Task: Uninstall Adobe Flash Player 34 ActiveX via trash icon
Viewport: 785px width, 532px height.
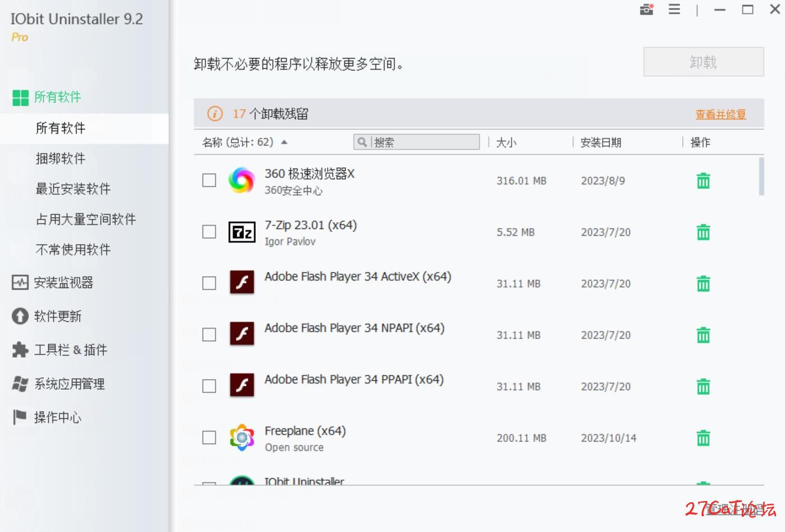Action: click(703, 284)
